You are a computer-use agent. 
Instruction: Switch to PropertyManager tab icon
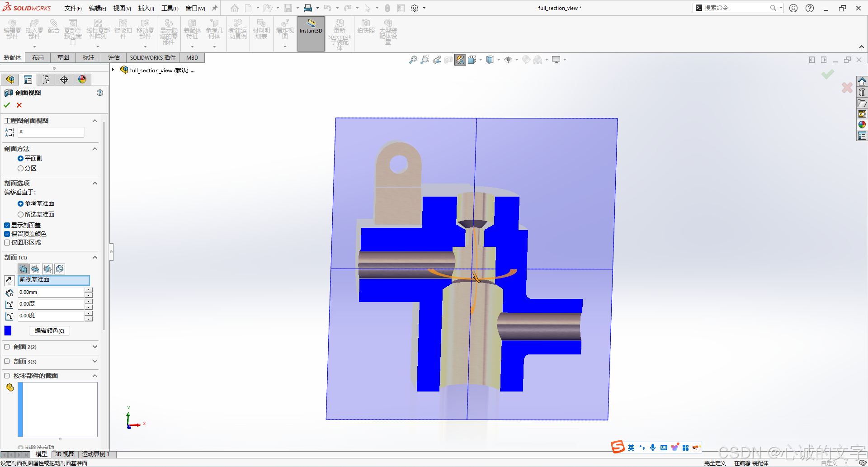[28, 80]
